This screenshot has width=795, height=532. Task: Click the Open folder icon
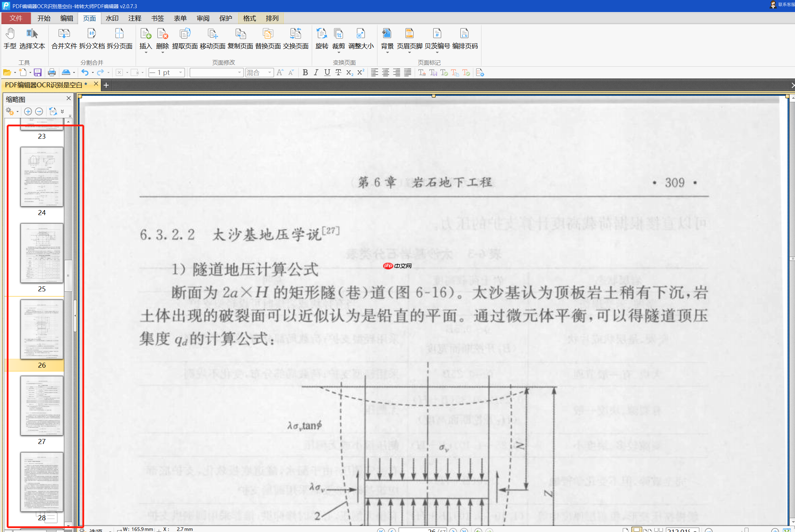7,73
